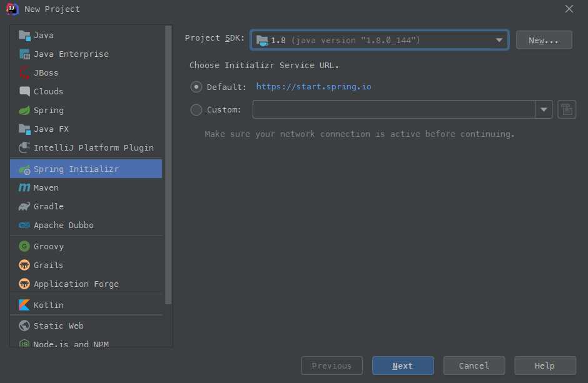The height and width of the screenshot is (383, 588).
Task: Expand the Custom URL history dropdown arrow
Action: [x=544, y=109]
